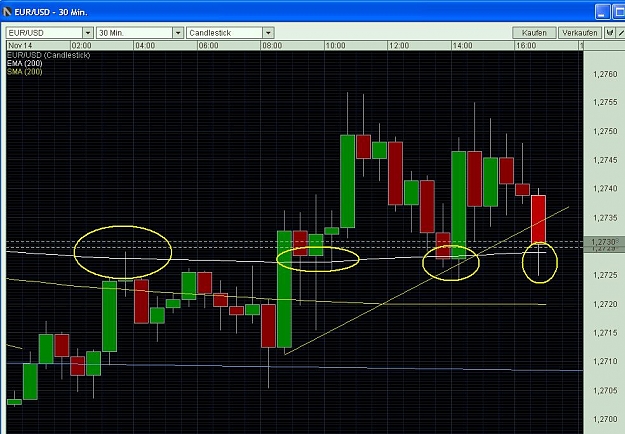
Task: Open the EUR/USD symbol dropdown arrow
Action: tap(88, 33)
